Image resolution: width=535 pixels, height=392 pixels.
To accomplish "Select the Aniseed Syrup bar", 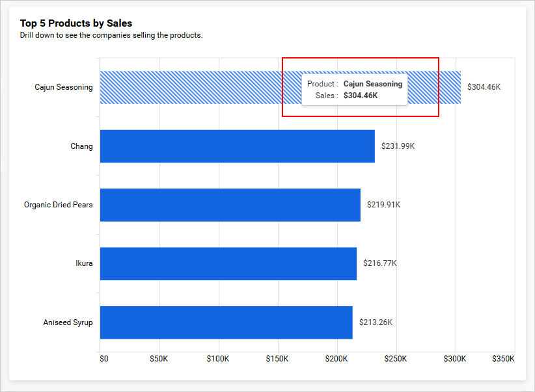I will coord(226,322).
